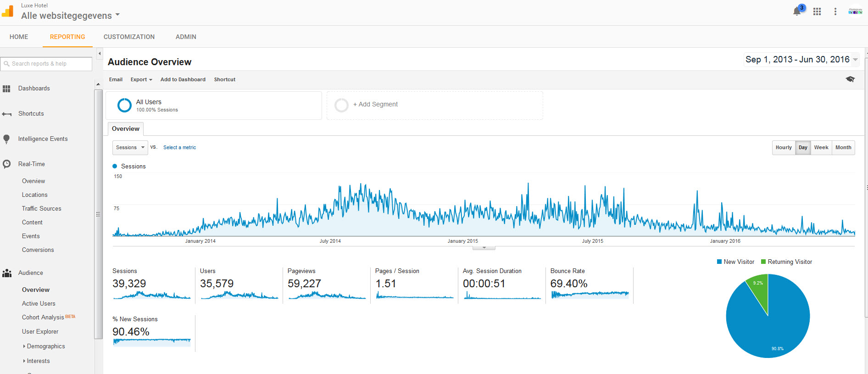Open the CUSTOMIZATION tab
868x374 pixels.
pos(129,37)
